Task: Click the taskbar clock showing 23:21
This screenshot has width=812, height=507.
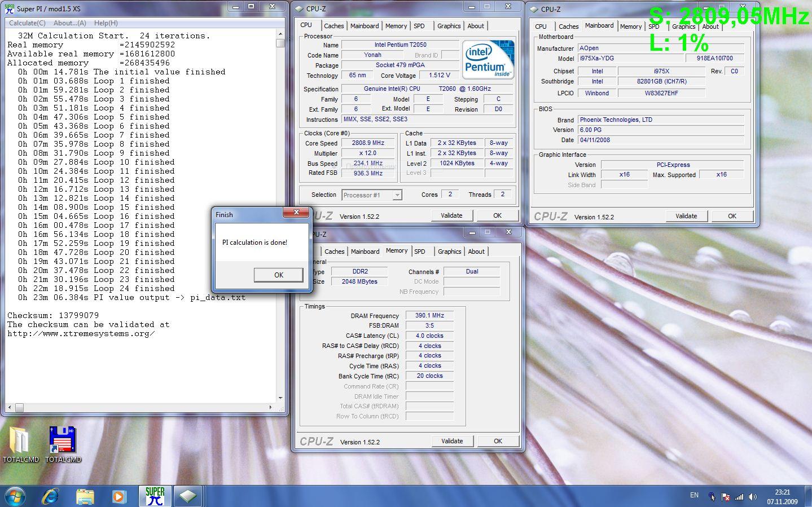Action: [782, 496]
